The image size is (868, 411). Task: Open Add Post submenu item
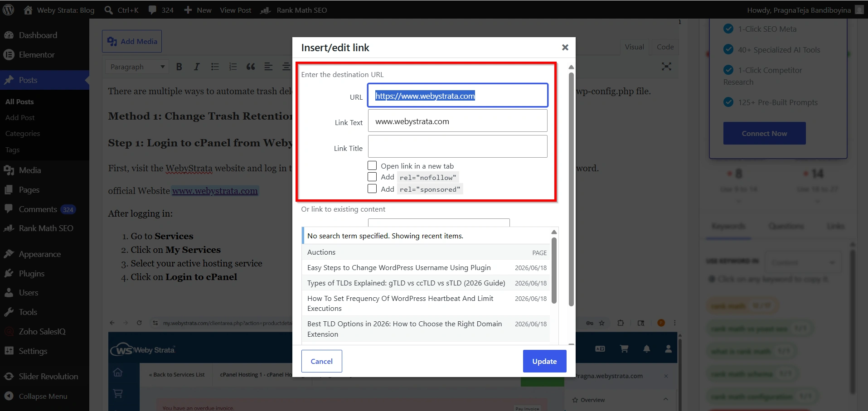pos(20,117)
